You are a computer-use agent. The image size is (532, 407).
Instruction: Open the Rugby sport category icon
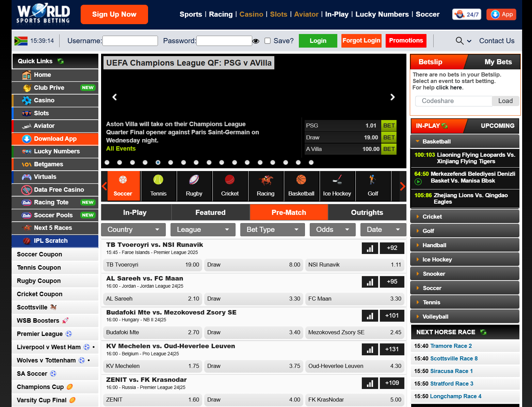tap(194, 180)
